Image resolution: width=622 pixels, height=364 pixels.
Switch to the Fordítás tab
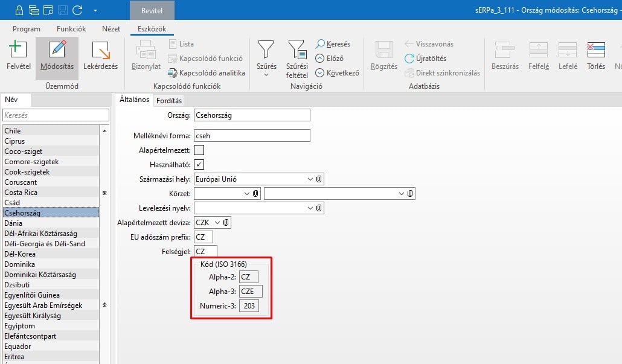[169, 101]
